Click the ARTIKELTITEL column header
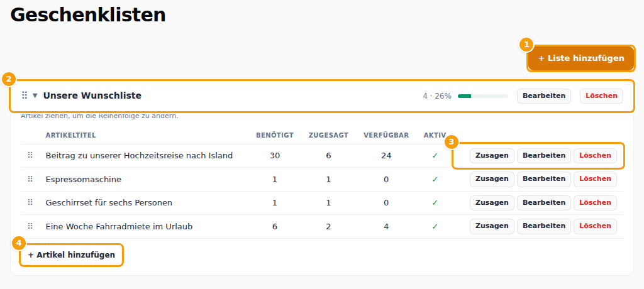 point(70,136)
